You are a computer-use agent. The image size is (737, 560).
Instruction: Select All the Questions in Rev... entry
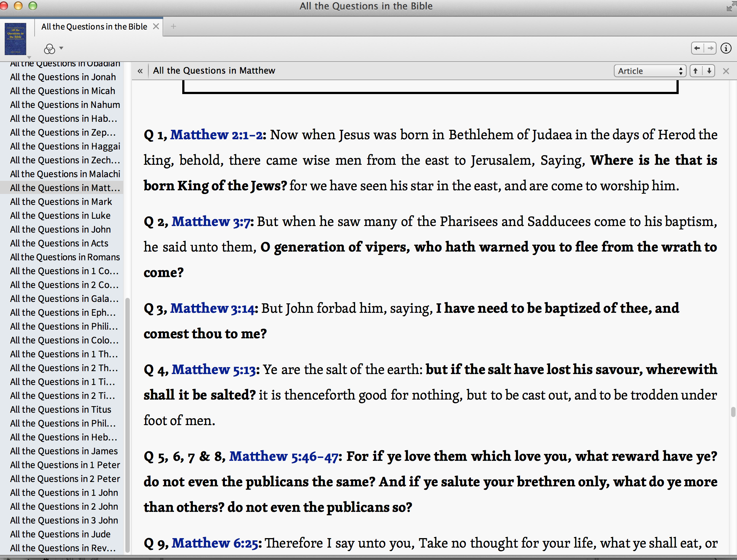point(63,548)
